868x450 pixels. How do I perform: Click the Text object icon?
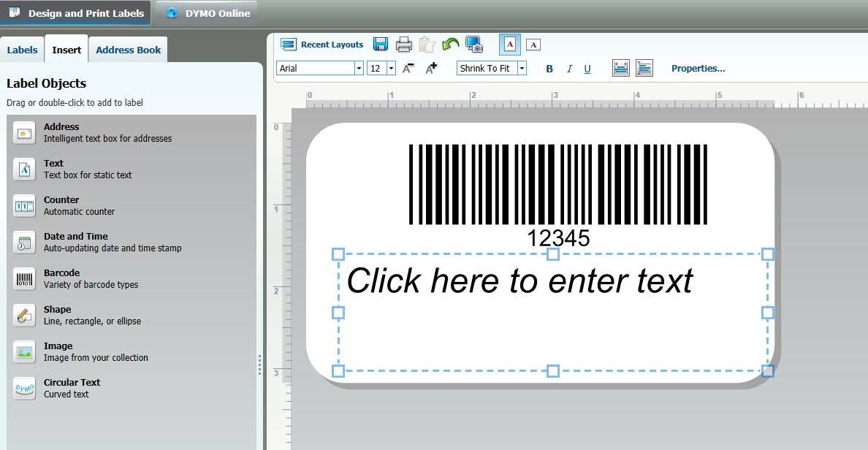tap(24, 170)
